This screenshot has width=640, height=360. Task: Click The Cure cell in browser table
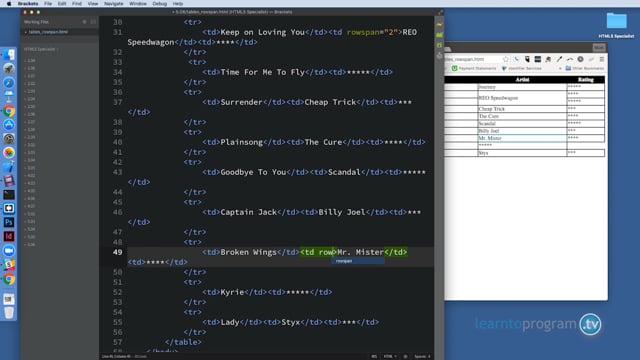522,116
